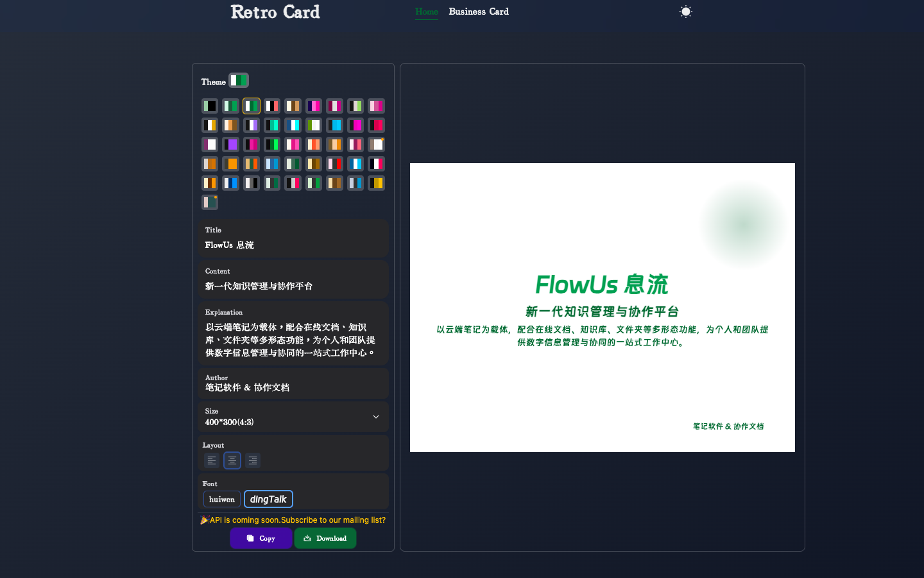Viewport: 924px width, 578px height.
Task: Pick the white, gray and black swatch
Action: click(x=252, y=183)
